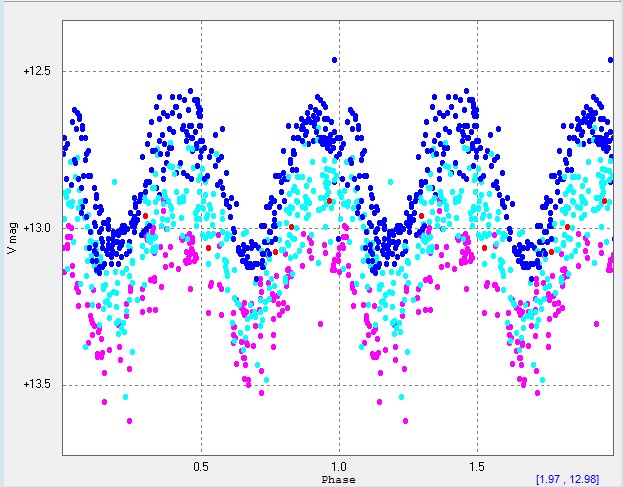Click the +13.5 magnitude axis label

point(37,385)
